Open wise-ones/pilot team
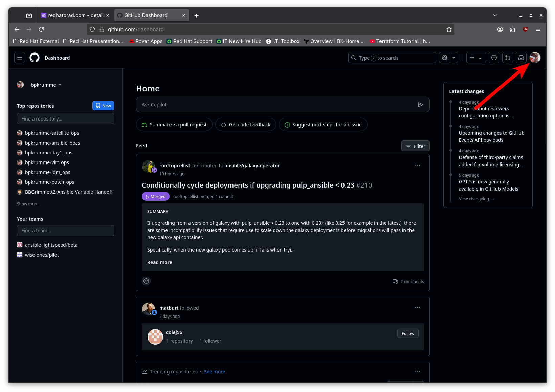 coord(42,255)
